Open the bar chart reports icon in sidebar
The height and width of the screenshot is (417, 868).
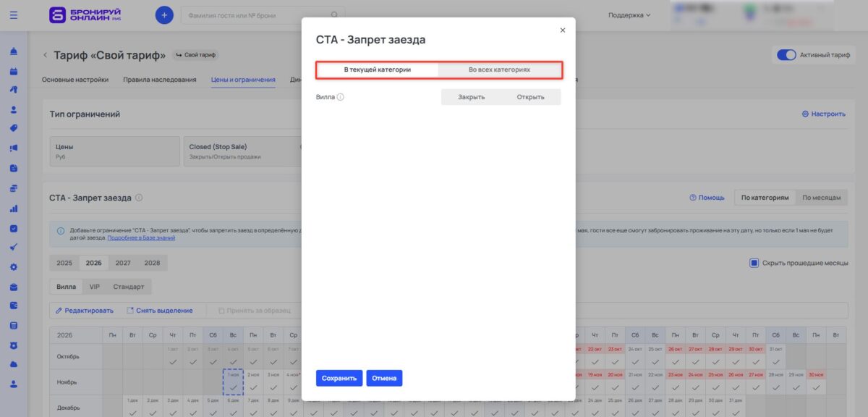pyautogui.click(x=14, y=208)
